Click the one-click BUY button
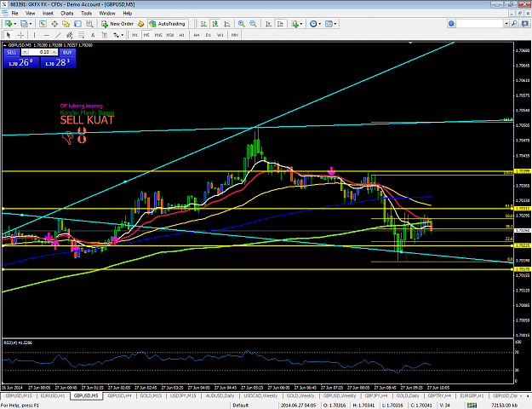 click(x=67, y=52)
